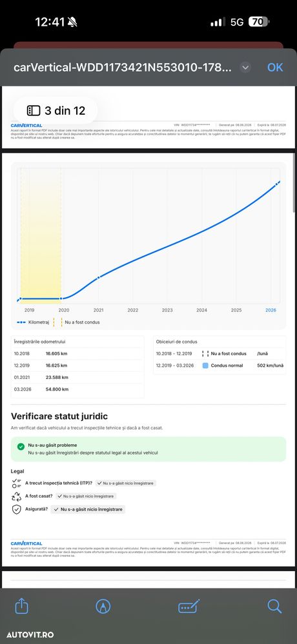Open the markup pen tool
The height and width of the screenshot is (644, 297).
point(103,606)
